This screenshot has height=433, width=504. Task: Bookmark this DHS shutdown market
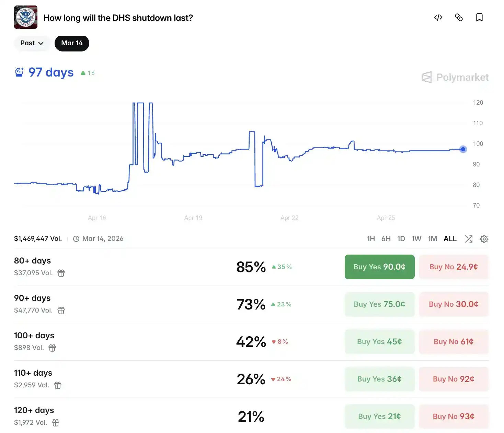(479, 17)
